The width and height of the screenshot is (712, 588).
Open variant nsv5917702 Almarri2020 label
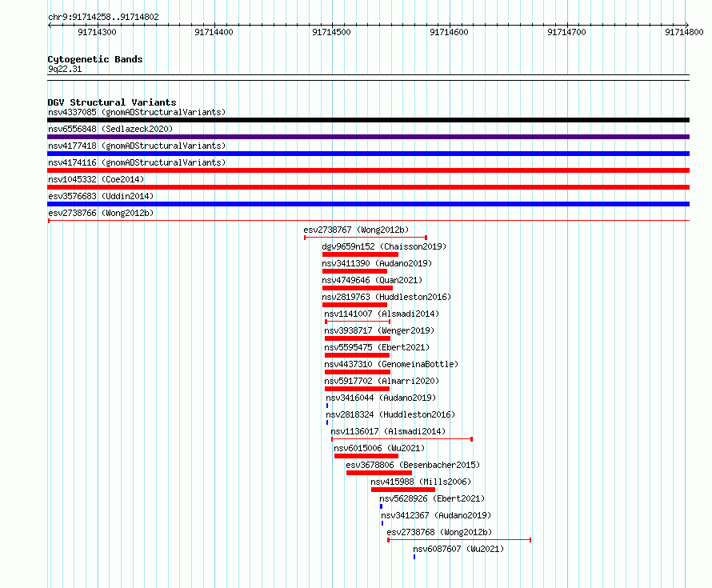(382, 381)
